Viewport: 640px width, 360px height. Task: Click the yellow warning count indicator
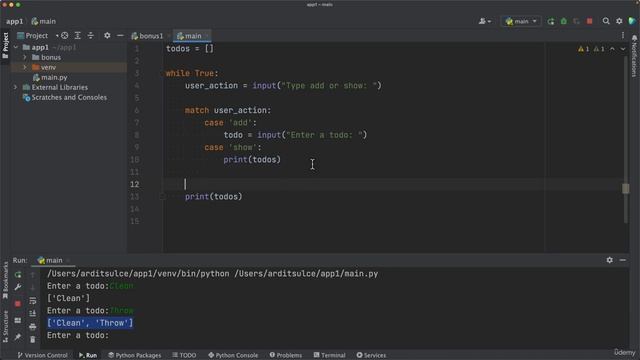tap(584, 49)
